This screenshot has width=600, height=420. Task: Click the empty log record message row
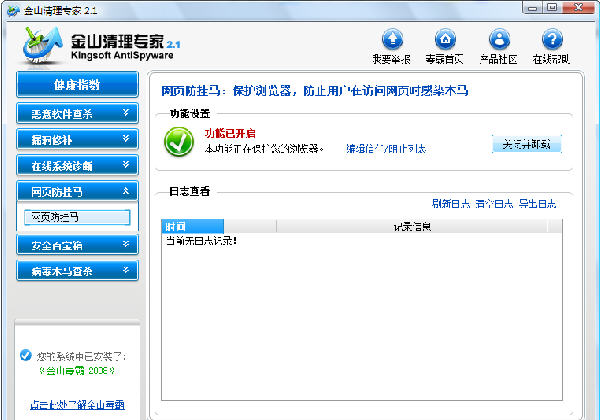(201, 241)
